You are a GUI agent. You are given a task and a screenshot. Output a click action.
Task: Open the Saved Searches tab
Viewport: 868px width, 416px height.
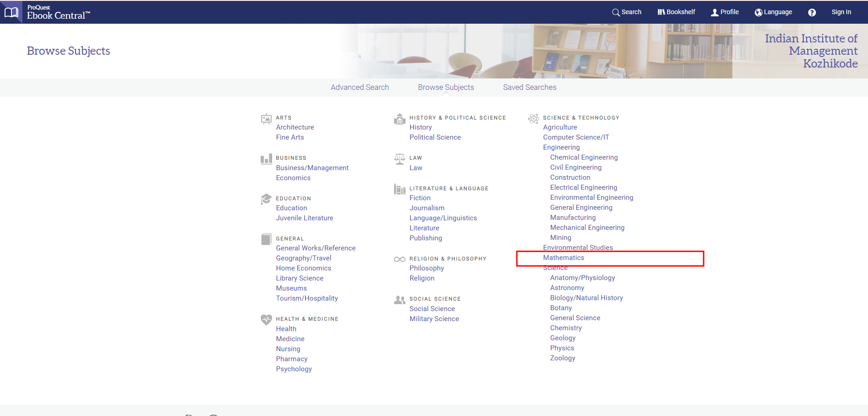(529, 87)
